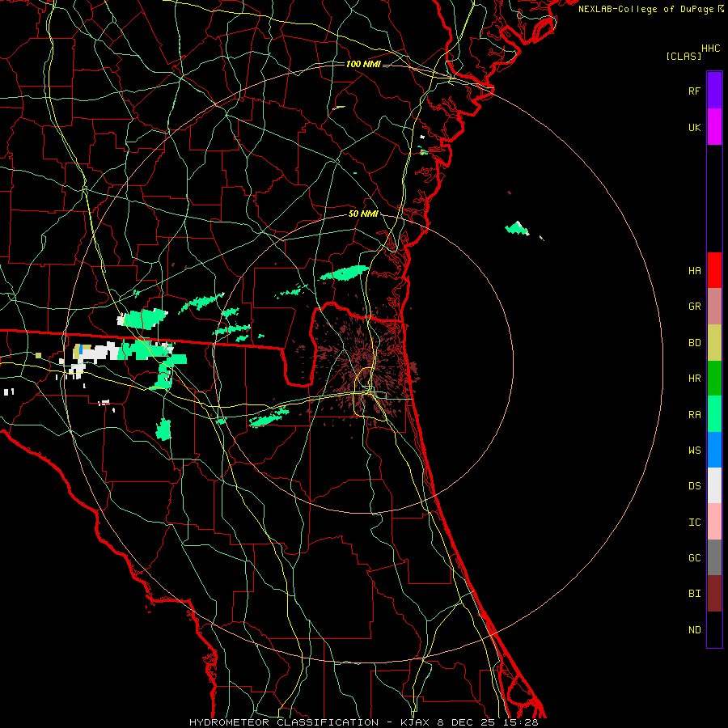The height and width of the screenshot is (728, 728).
Task: Click the DS white legend swatch
Action: (x=714, y=485)
